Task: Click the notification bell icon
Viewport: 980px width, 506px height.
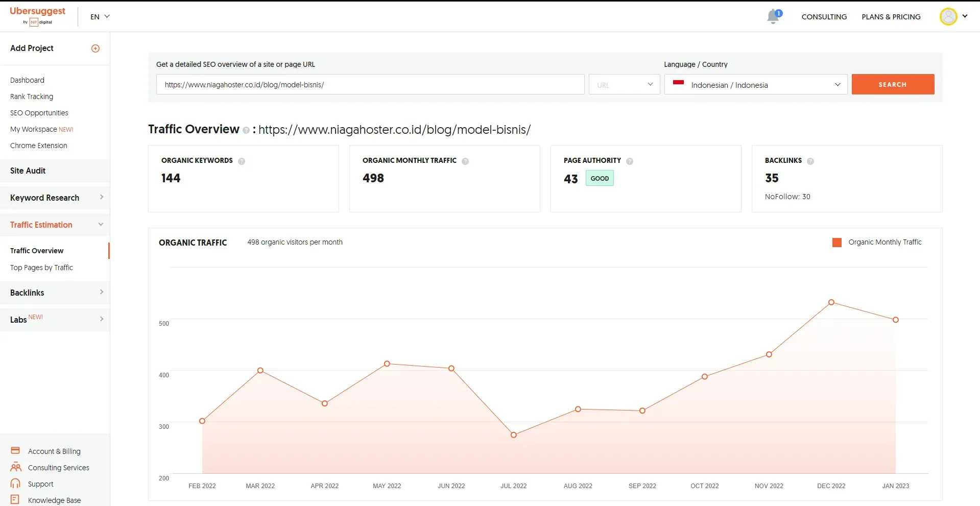Action: click(x=773, y=17)
